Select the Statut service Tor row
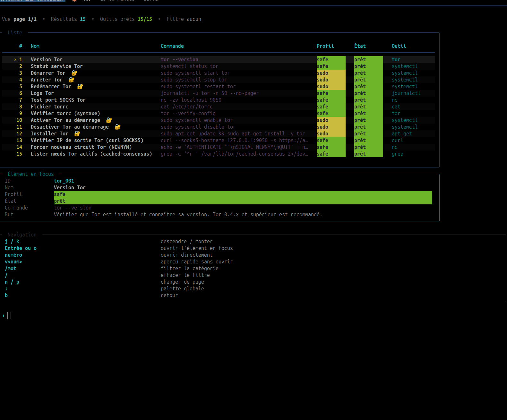 tap(219, 66)
